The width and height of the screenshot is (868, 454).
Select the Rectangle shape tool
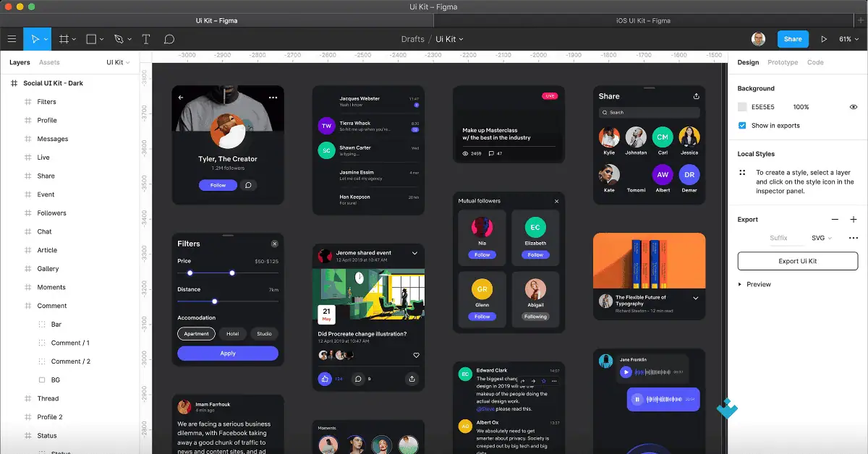(90, 38)
